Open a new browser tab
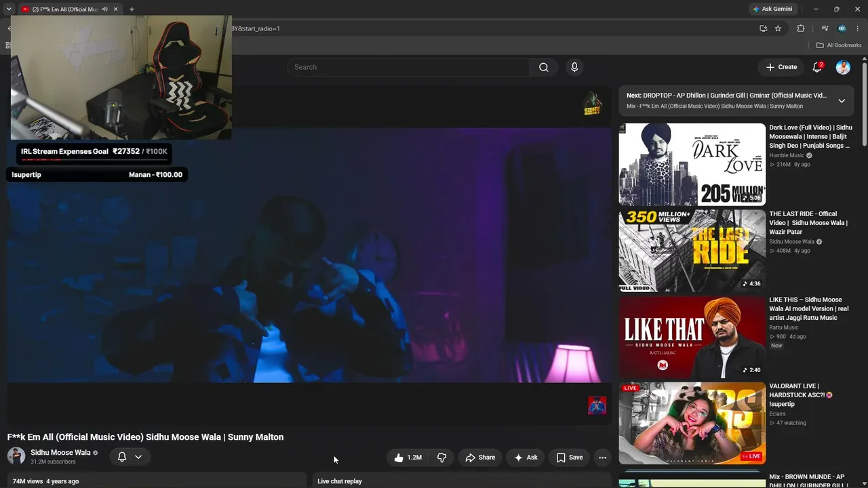The image size is (868, 488). (x=132, y=9)
